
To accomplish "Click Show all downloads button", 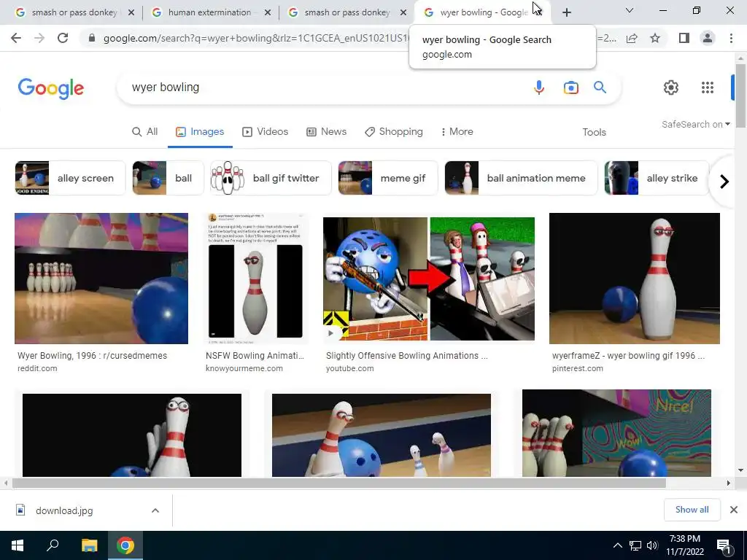I will (692, 510).
